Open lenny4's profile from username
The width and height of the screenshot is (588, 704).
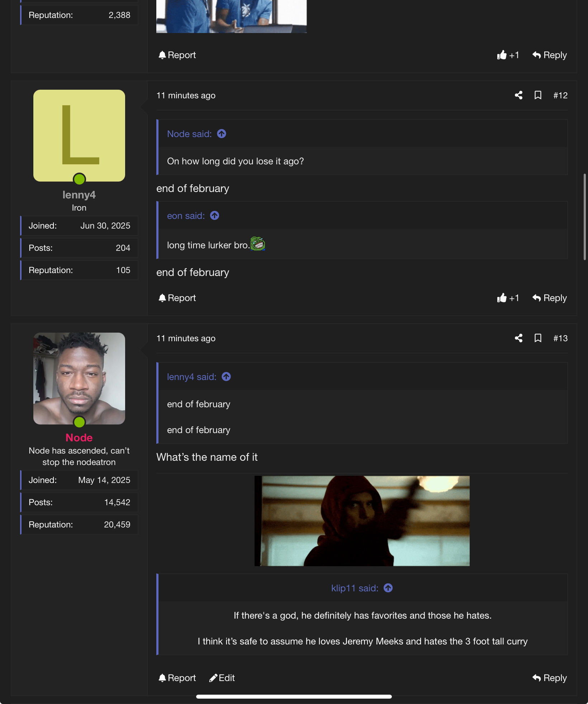(79, 195)
